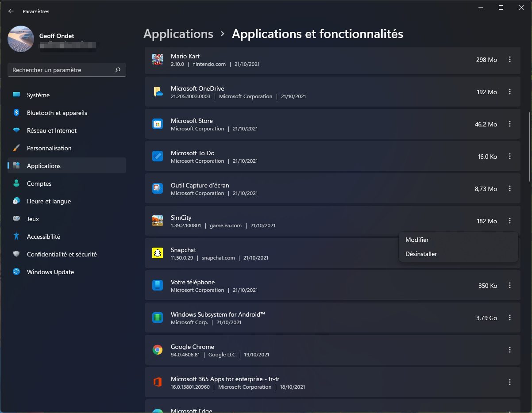Open Windows Update settings
The image size is (532, 413).
[67, 272]
